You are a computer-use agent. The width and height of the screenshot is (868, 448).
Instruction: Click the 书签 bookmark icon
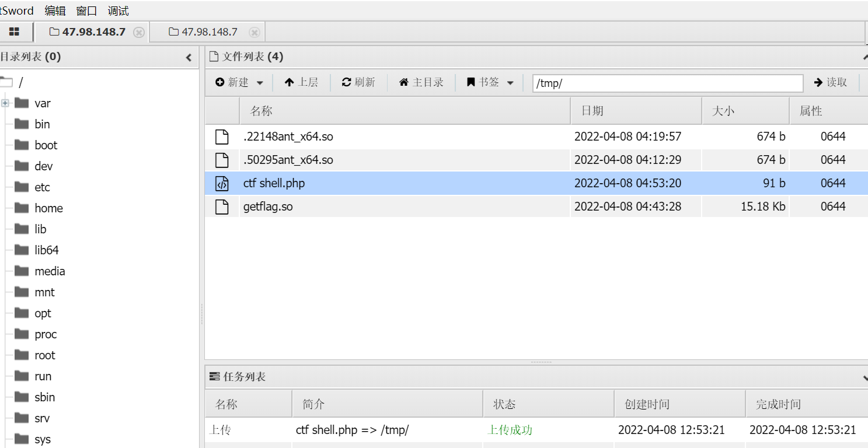pos(470,82)
